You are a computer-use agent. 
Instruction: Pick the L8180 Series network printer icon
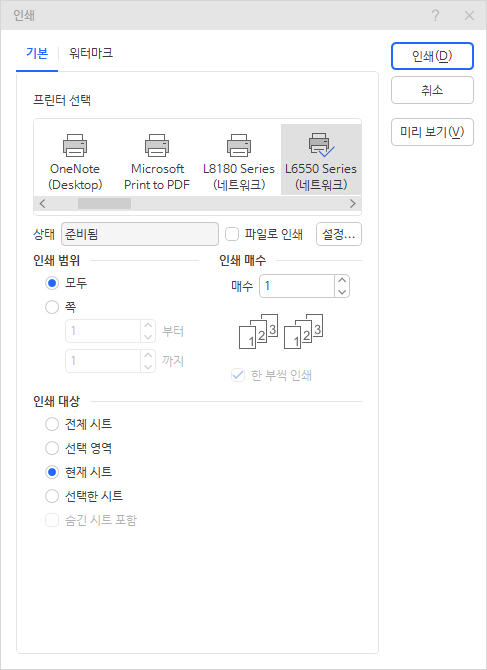coord(239,145)
